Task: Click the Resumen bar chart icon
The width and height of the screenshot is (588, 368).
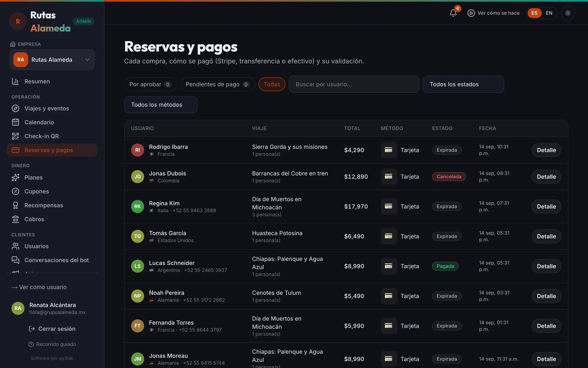Action: tap(15, 81)
